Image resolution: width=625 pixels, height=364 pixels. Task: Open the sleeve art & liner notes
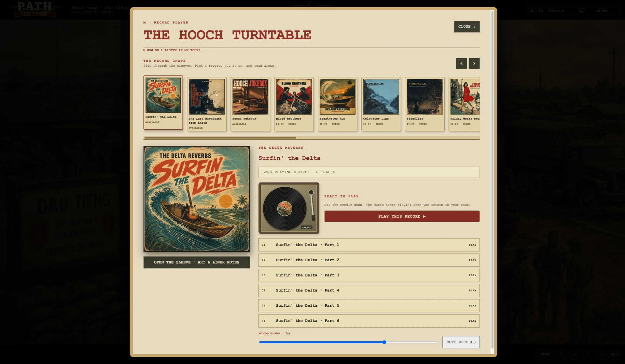(197, 262)
